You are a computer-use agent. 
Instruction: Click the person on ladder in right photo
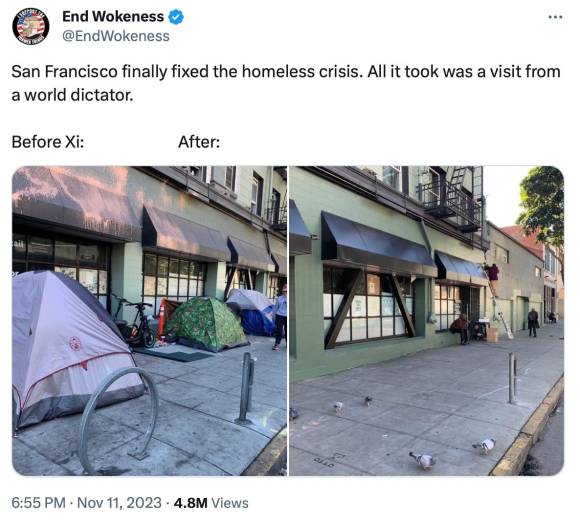coord(492,274)
